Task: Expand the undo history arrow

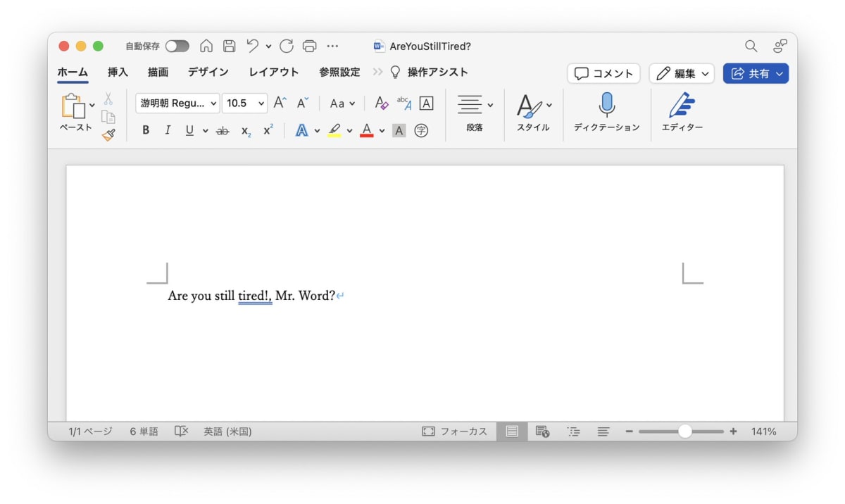Action: (268, 46)
